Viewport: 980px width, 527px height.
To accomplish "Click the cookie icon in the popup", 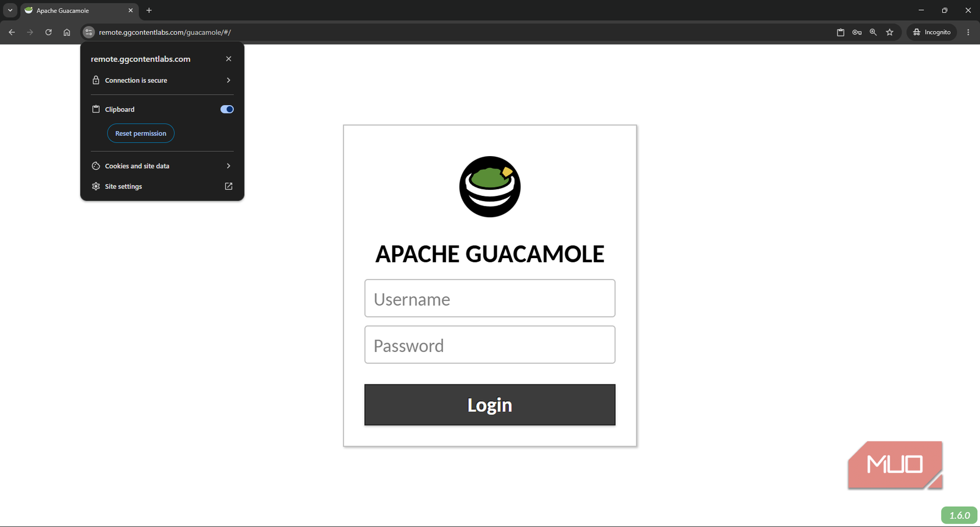I will tap(96, 166).
